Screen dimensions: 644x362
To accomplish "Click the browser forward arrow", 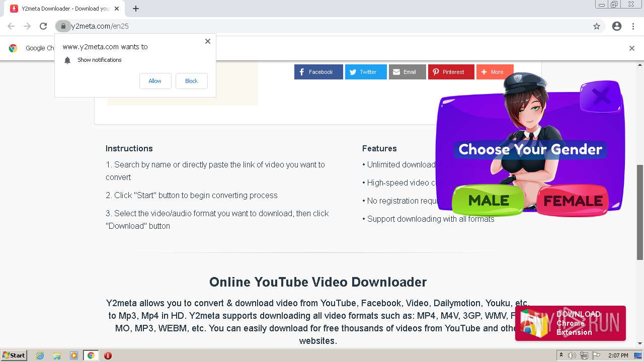I will [27, 26].
